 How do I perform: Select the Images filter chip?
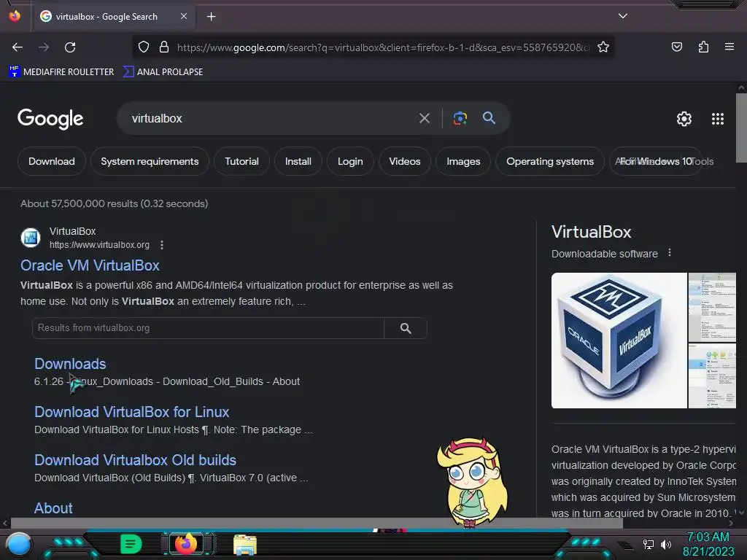[x=463, y=161]
